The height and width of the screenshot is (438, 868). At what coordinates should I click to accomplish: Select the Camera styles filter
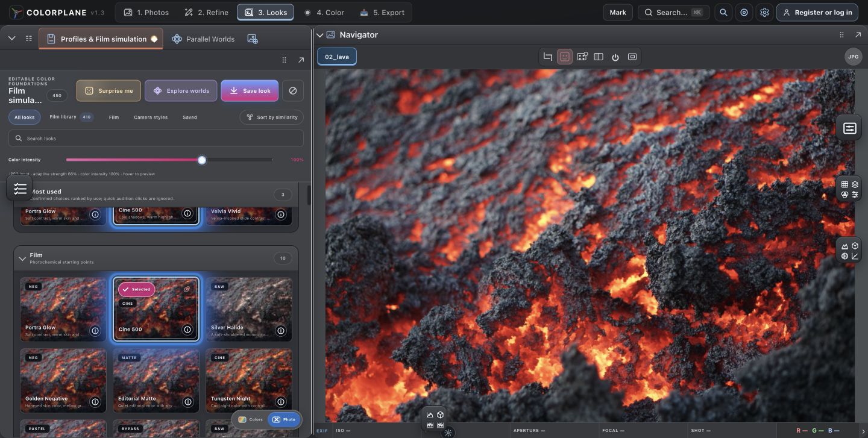pos(151,117)
